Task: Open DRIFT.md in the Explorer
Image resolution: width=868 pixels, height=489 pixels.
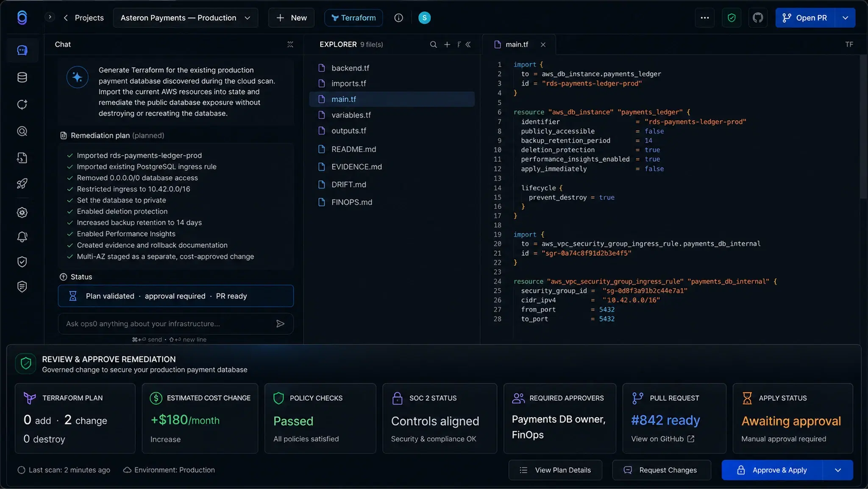Action: (392, 184)
